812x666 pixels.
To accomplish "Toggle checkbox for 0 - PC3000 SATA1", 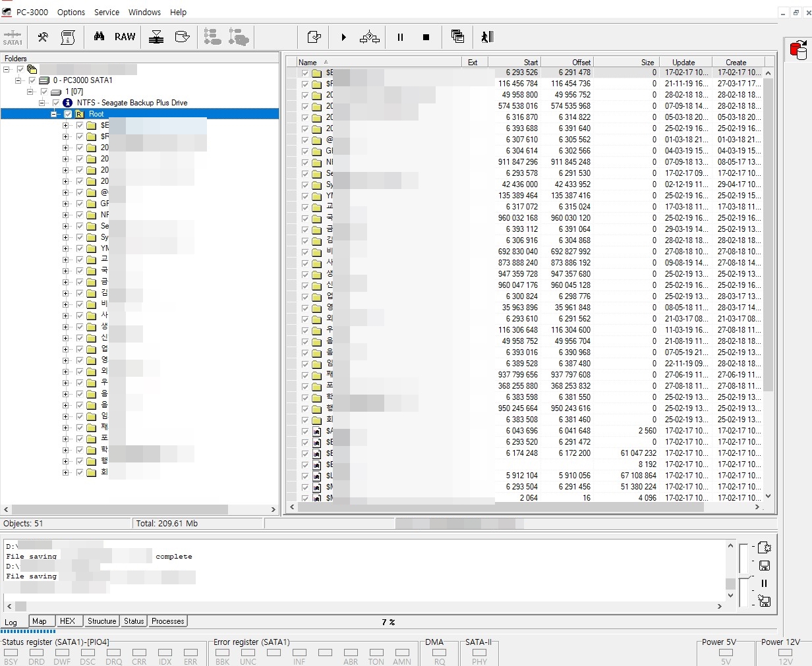I will (32, 80).
